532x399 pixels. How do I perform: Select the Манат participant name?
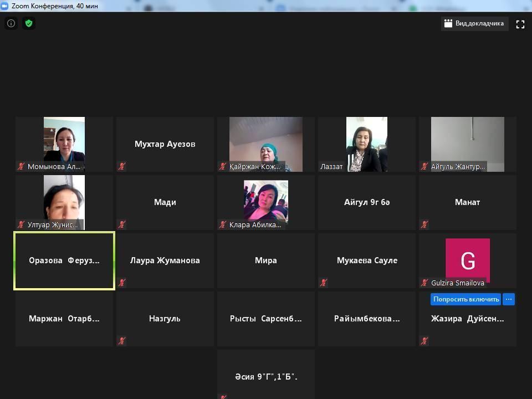pos(468,202)
